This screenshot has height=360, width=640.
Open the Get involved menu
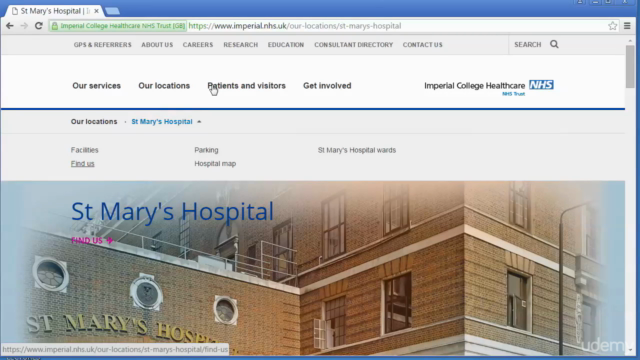pos(327,86)
